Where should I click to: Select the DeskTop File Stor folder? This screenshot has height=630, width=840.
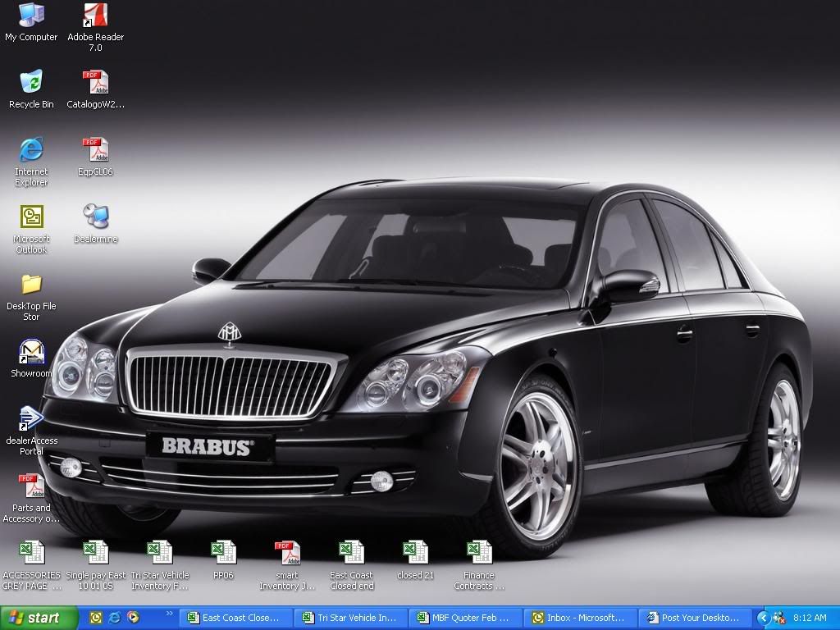point(31,285)
